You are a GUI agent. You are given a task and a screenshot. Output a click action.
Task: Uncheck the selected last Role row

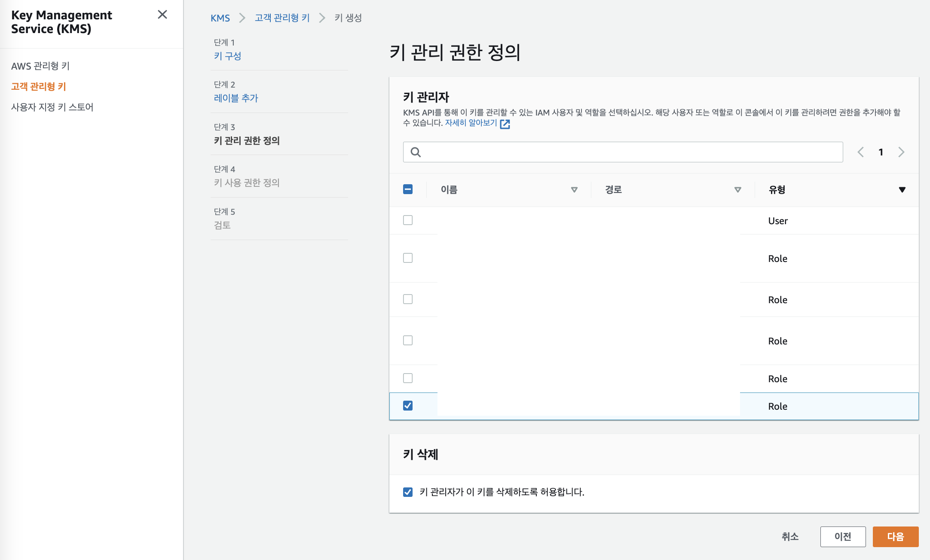coord(408,406)
